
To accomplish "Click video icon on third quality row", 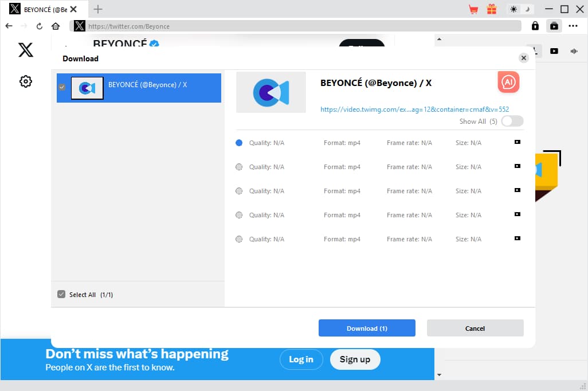I will click(x=517, y=190).
